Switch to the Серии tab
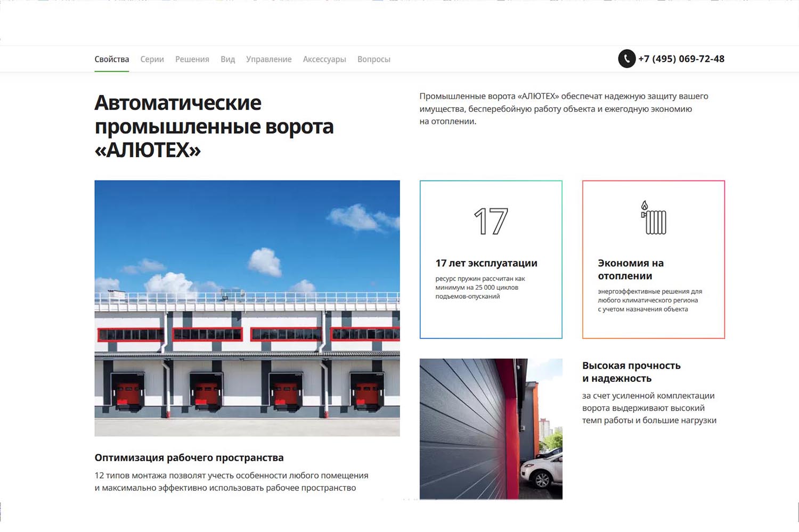The height and width of the screenshot is (532, 799). pos(152,59)
